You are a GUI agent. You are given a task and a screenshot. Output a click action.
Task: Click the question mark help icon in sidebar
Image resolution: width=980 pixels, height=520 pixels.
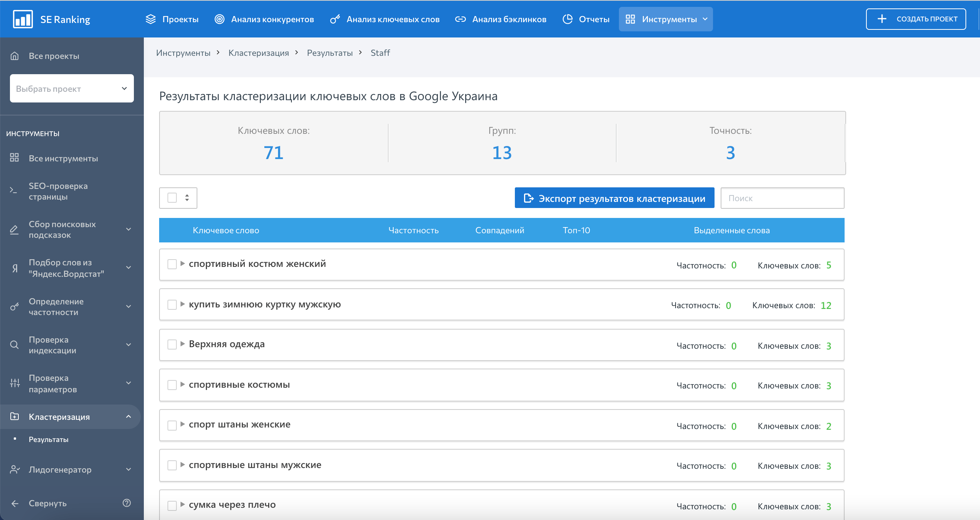coord(127,503)
